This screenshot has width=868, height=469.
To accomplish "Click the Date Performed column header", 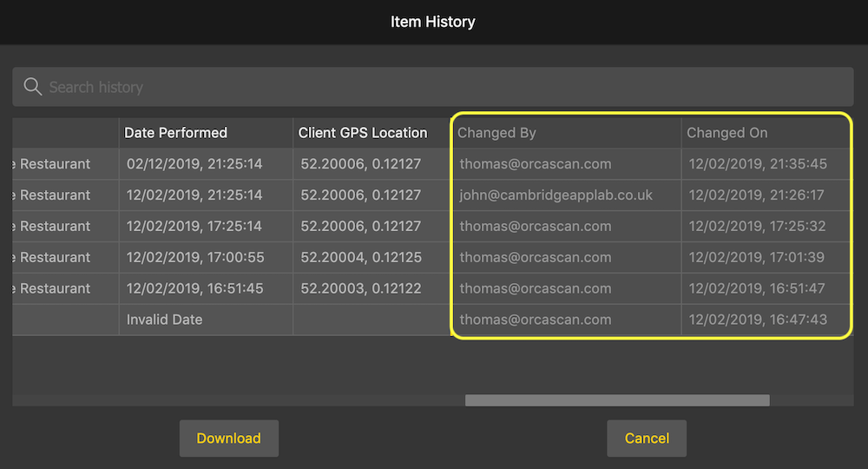I will [176, 133].
